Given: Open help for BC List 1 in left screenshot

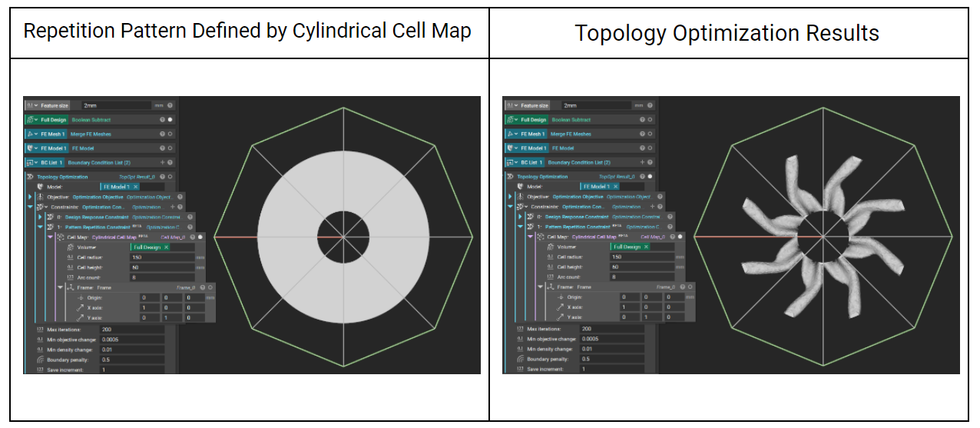Looking at the screenshot, I should [170, 162].
